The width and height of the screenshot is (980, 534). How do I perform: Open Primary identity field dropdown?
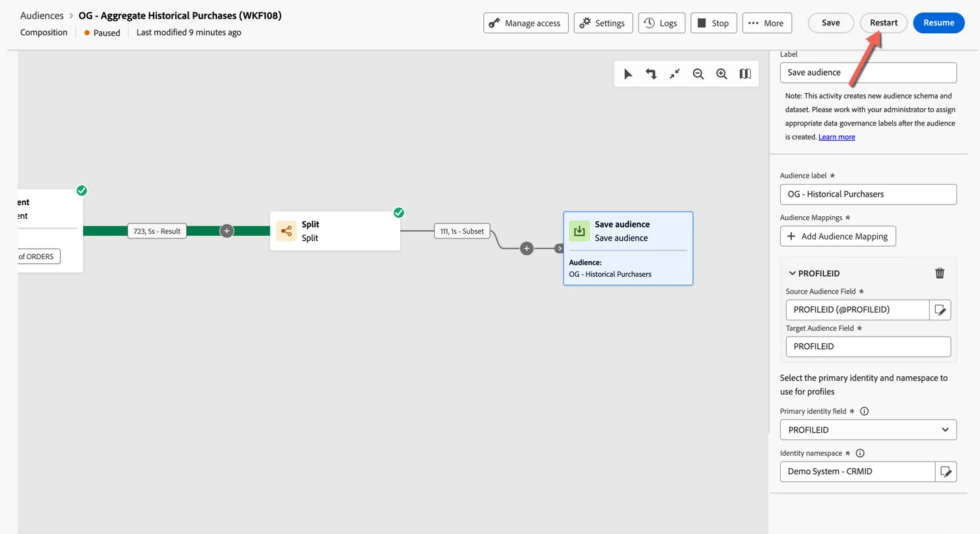click(x=868, y=430)
